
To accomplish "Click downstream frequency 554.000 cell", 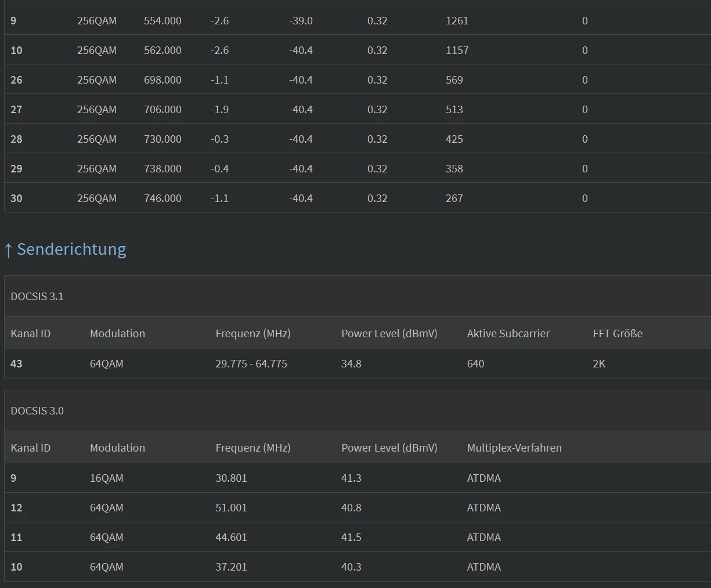I will [163, 20].
